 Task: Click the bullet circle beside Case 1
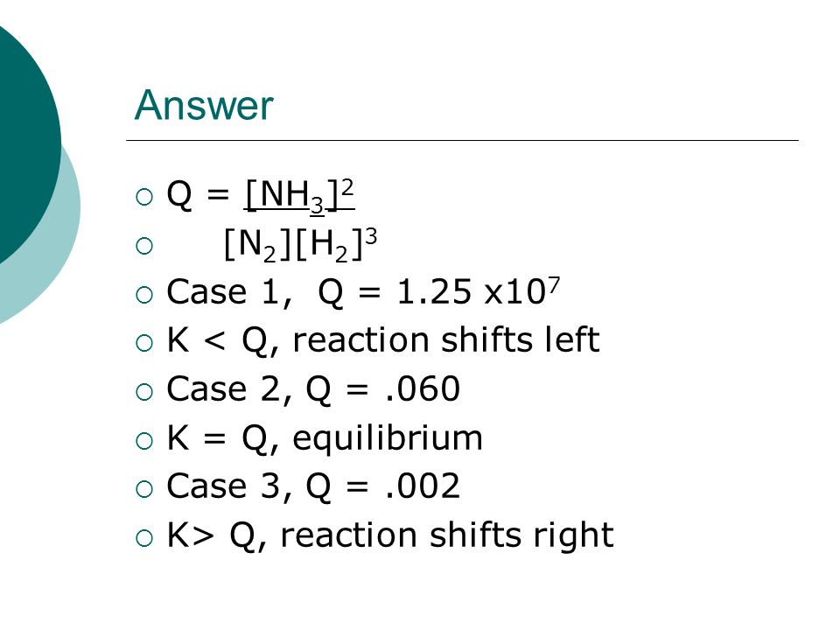(x=144, y=295)
